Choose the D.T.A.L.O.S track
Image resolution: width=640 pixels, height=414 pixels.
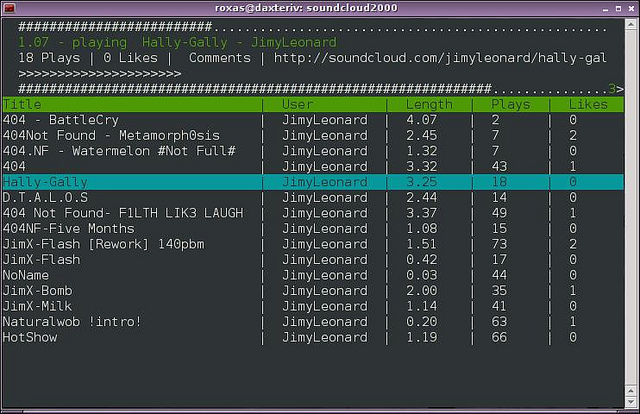[46, 198]
